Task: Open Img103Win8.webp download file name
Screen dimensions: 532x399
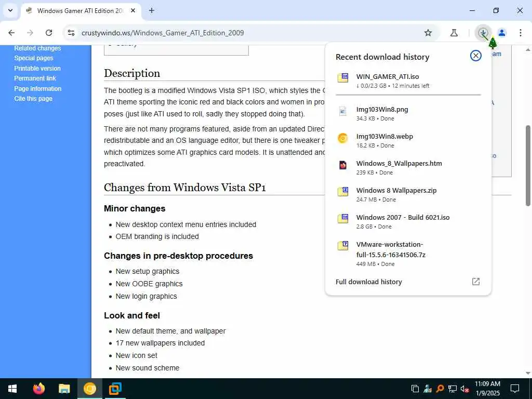Action: (x=384, y=137)
